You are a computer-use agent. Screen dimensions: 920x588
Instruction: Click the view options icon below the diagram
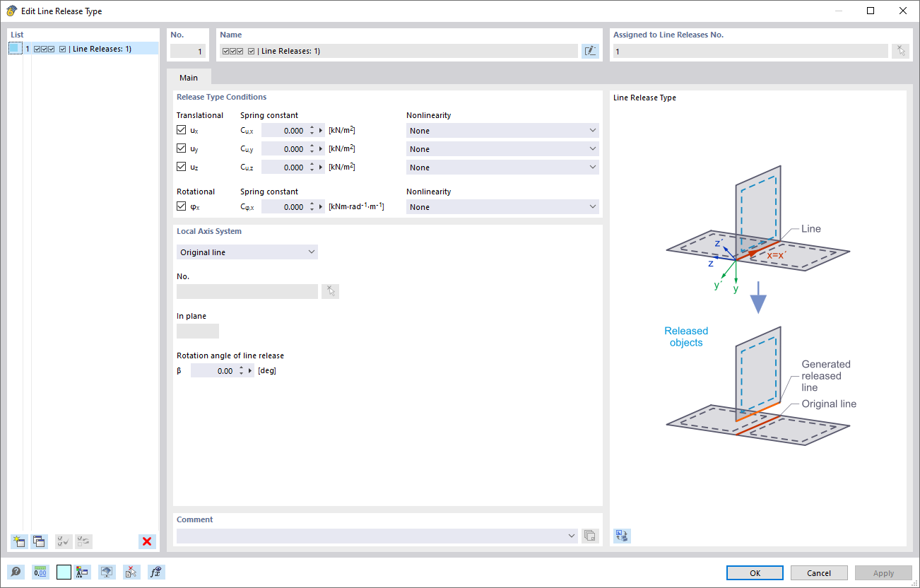pos(622,536)
